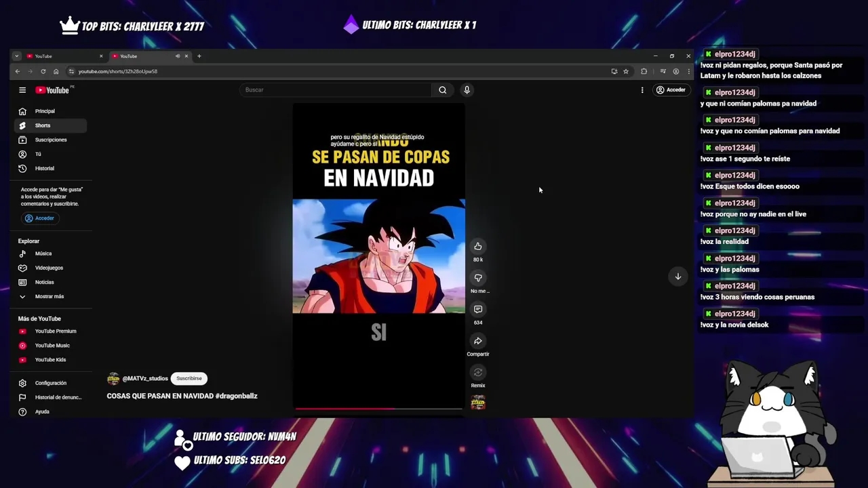
Task: Open Chrome profile icon
Action: [675, 71]
